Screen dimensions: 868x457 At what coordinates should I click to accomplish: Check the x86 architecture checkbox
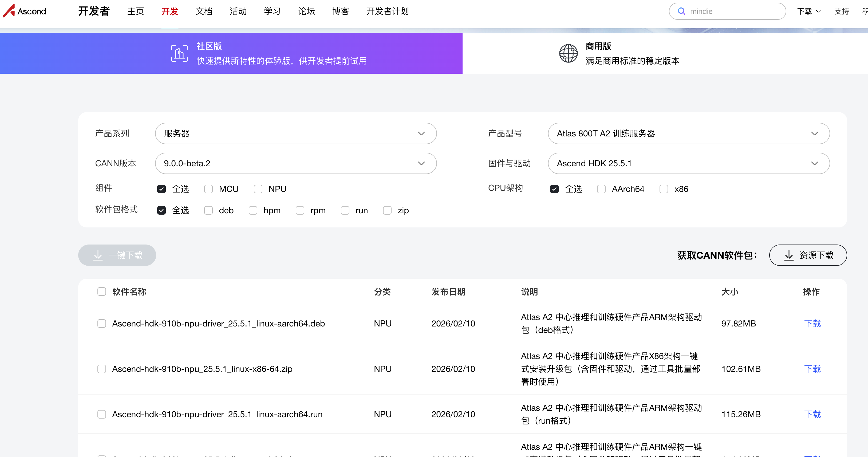coord(664,189)
